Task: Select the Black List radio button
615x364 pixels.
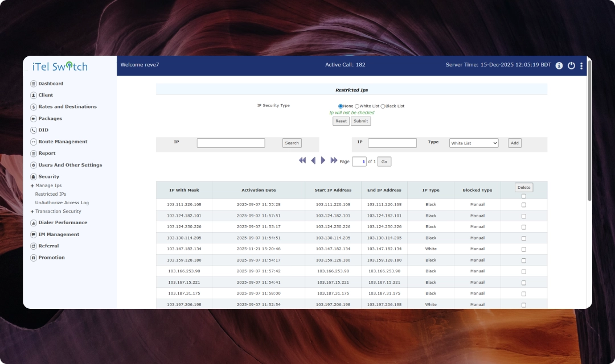Action: [x=383, y=106]
